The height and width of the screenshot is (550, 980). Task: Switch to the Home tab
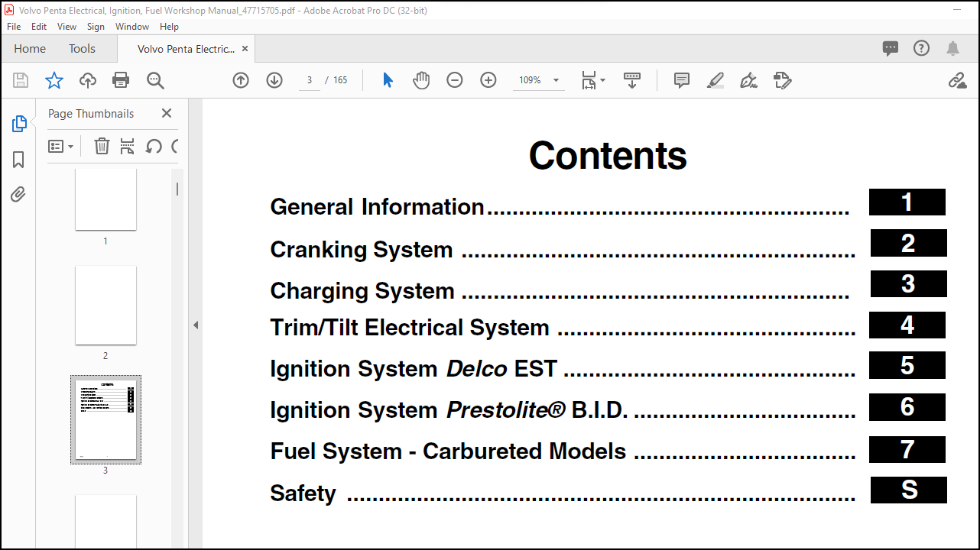[30, 48]
